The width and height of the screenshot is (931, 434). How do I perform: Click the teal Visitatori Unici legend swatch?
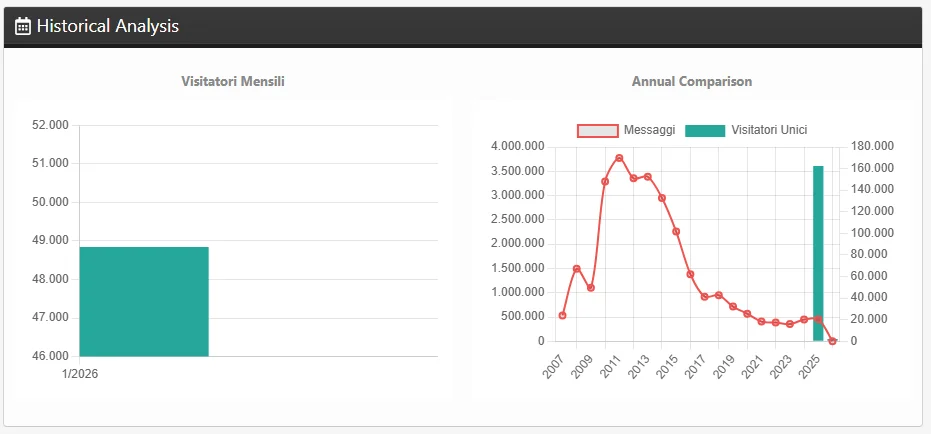pyautogui.click(x=704, y=131)
